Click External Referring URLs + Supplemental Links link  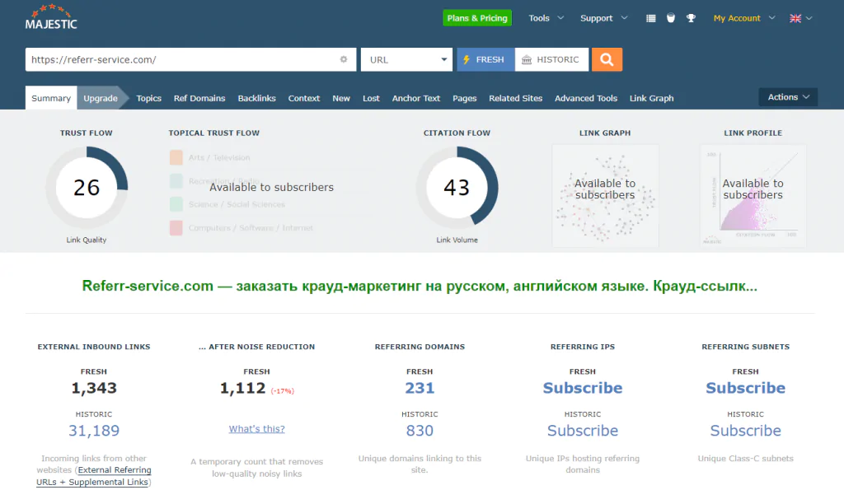pyautogui.click(x=94, y=476)
